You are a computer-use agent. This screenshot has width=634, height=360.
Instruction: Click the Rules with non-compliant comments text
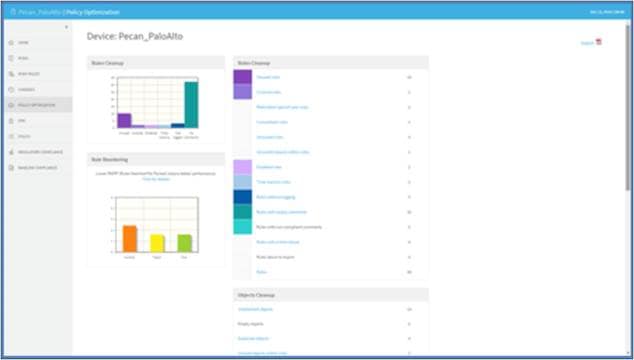[x=289, y=227]
